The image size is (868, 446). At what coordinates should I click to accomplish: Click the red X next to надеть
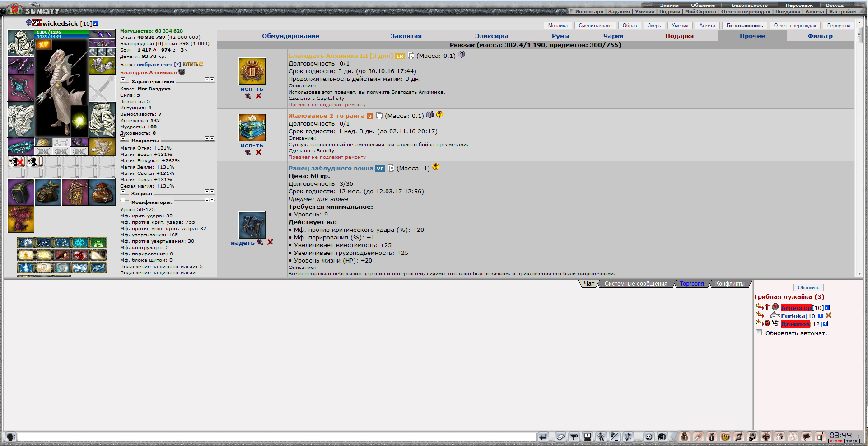tap(270, 242)
